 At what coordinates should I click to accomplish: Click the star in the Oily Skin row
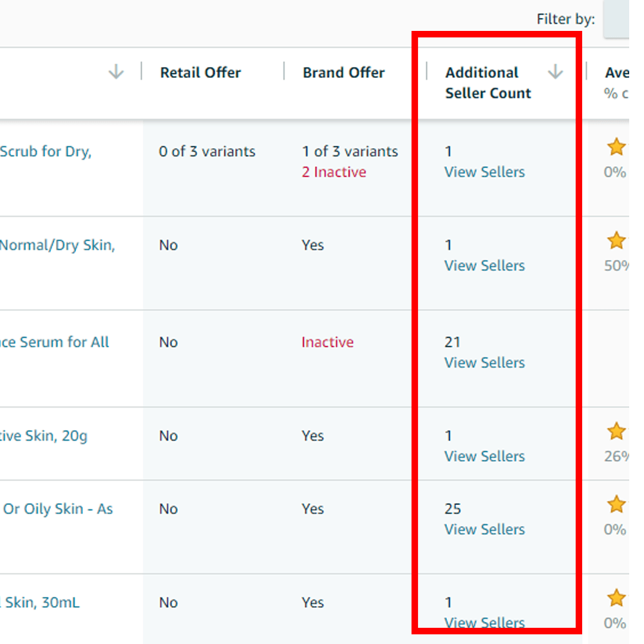(616, 504)
